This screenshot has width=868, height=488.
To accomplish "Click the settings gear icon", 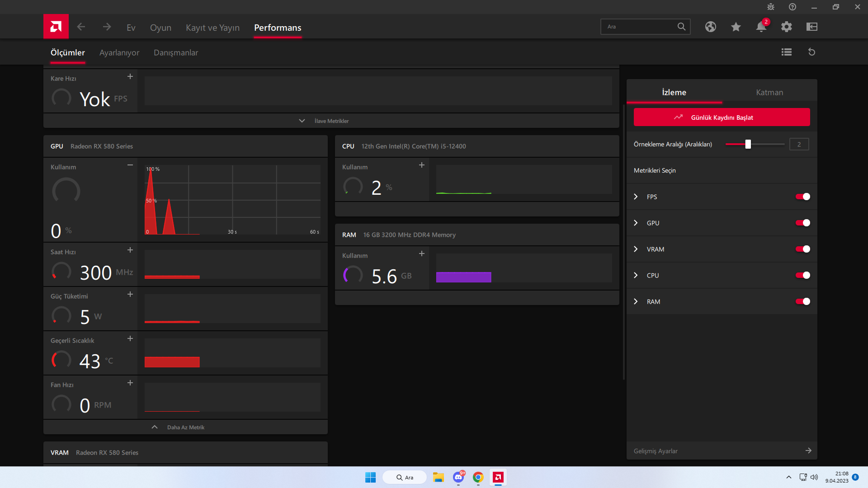I will 787,27.
